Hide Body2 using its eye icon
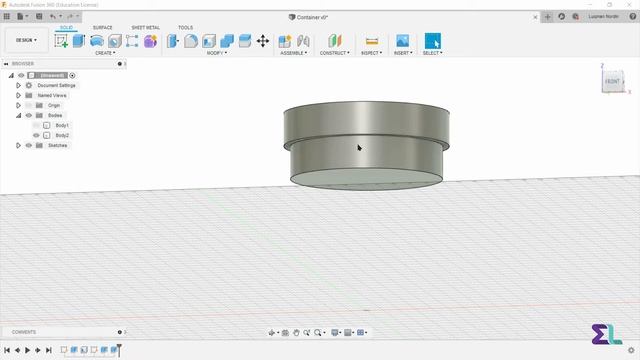Image resolution: width=640 pixels, height=360 pixels. pos(36,136)
